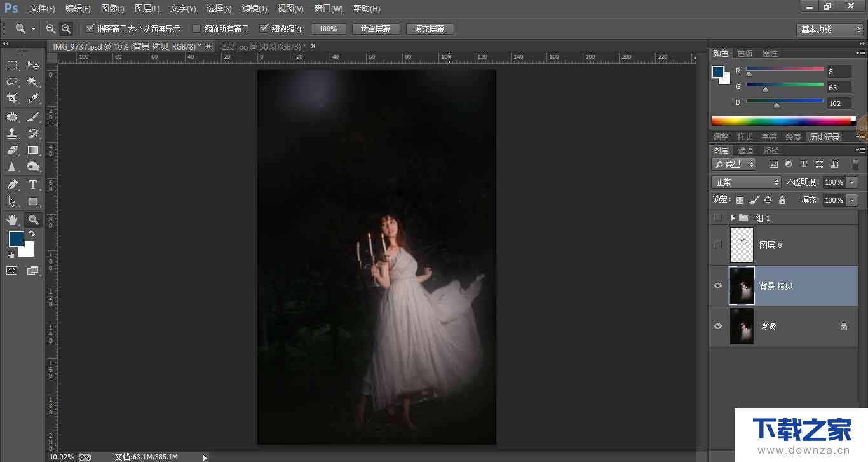Viewport: 868px width, 462px height.
Task: Filter layers by pixel layers
Action: coord(773,164)
